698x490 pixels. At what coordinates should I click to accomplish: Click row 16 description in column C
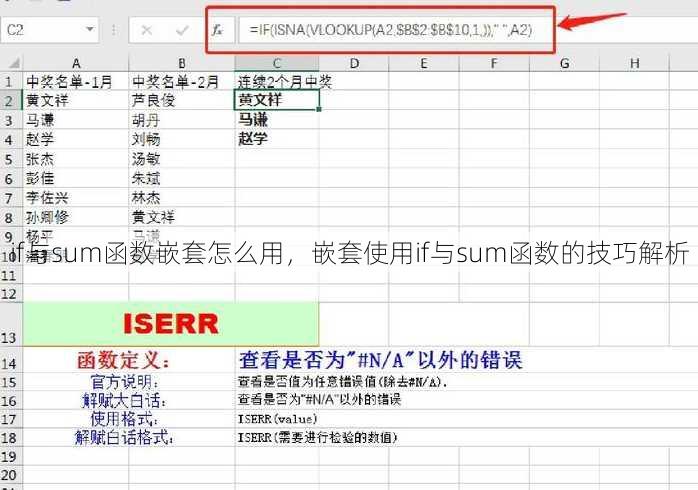(x=319, y=400)
